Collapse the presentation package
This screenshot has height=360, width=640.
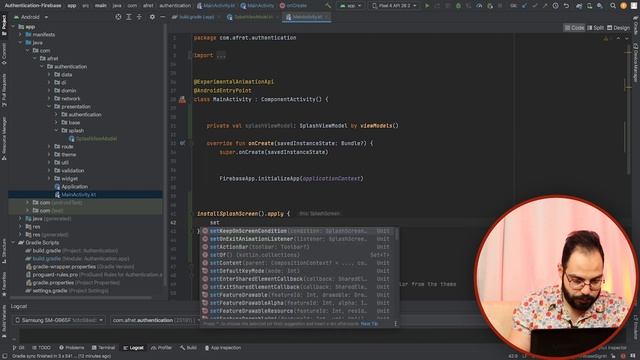[49, 107]
